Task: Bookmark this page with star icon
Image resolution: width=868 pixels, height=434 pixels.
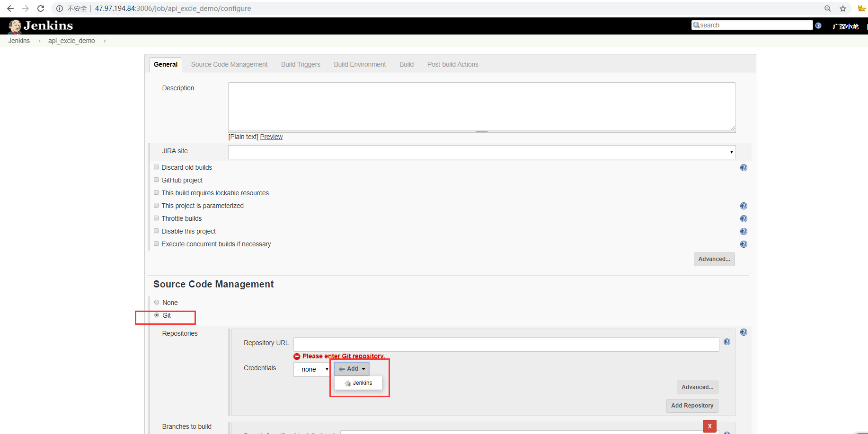Action: tap(843, 9)
